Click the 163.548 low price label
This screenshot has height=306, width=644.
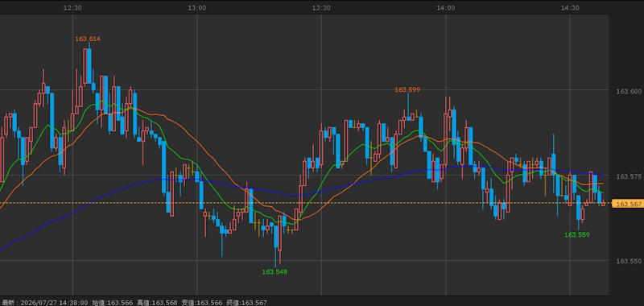[x=275, y=271]
